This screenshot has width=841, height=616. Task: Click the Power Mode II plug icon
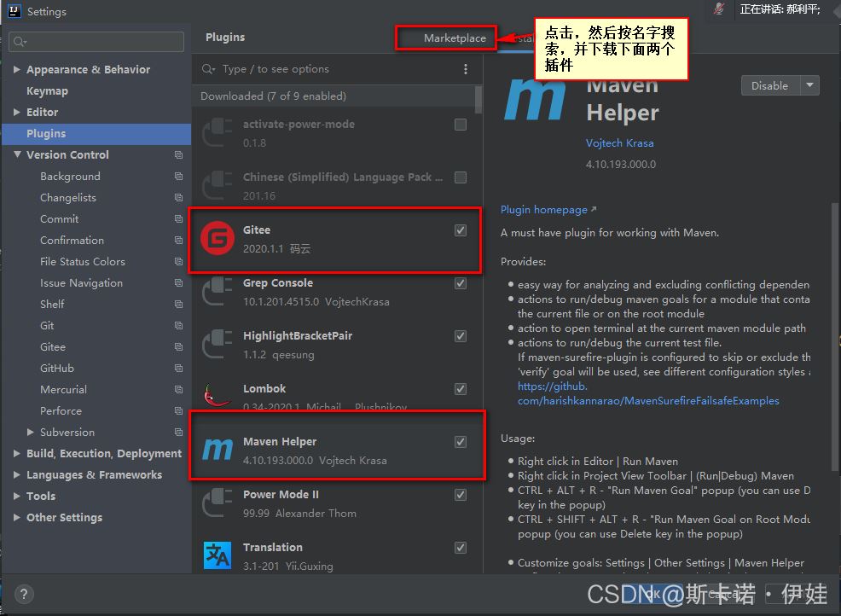(217, 503)
